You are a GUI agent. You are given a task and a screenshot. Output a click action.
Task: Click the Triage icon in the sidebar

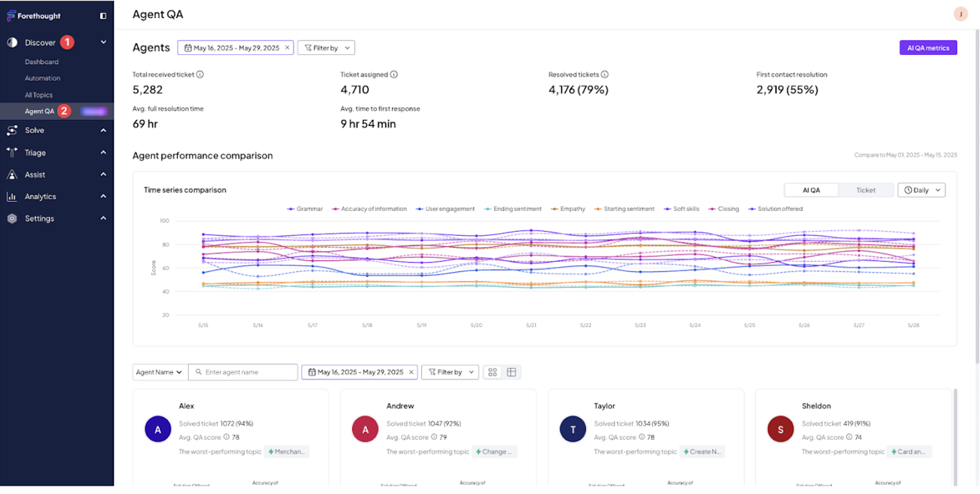click(x=11, y=152)
